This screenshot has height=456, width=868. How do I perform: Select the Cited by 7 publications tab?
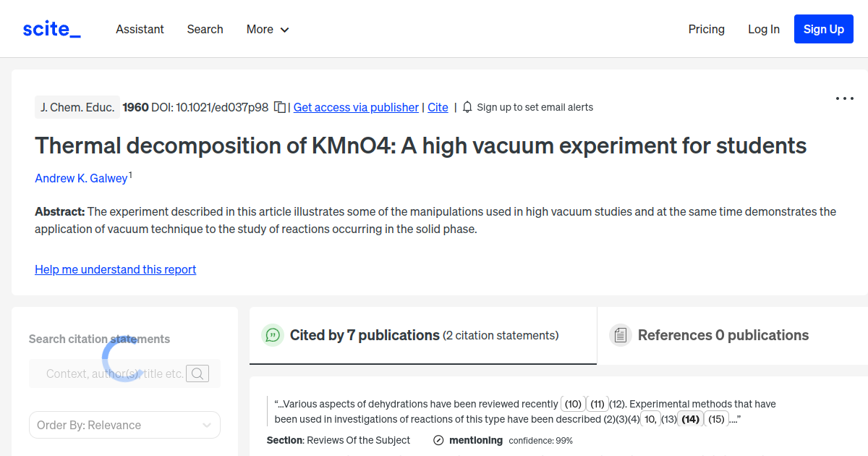click(x=365, y=335)
